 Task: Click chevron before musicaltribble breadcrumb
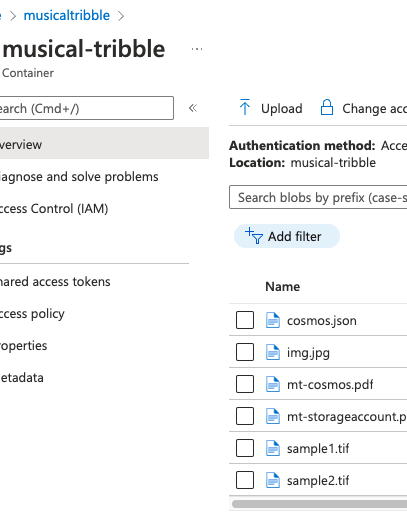click(13, 16)
